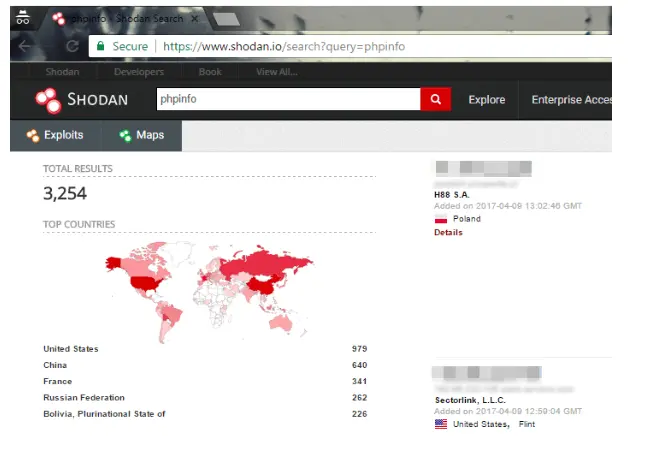Viewport: 646px width, 458px height.
Task: Open a new browser tab
Action: (x=226, y=19)
